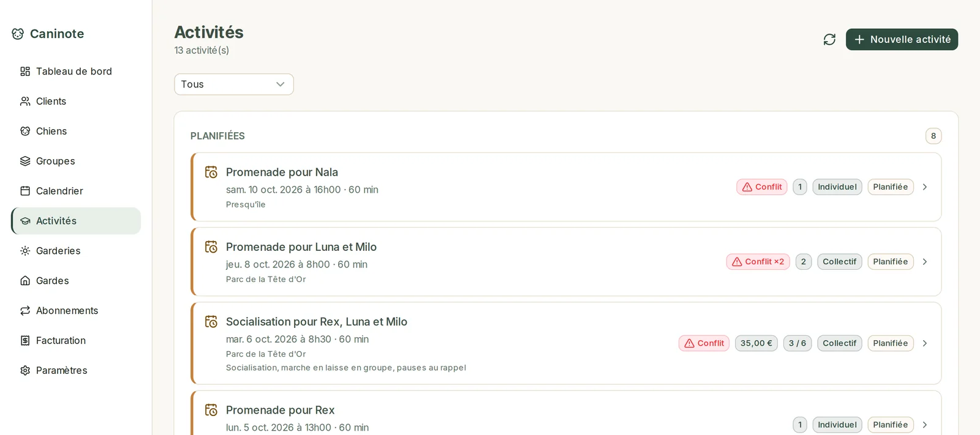Click the Conflit badge on Socialisation activity

click(x=704, y=343)
